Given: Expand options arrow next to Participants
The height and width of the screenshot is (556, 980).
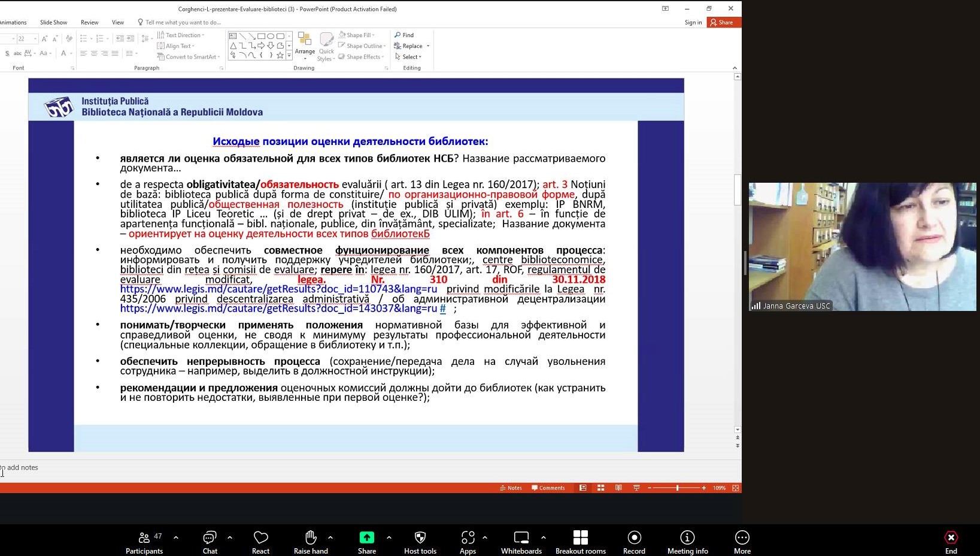Looking at the screenshot, I should [x=176, y=537].
